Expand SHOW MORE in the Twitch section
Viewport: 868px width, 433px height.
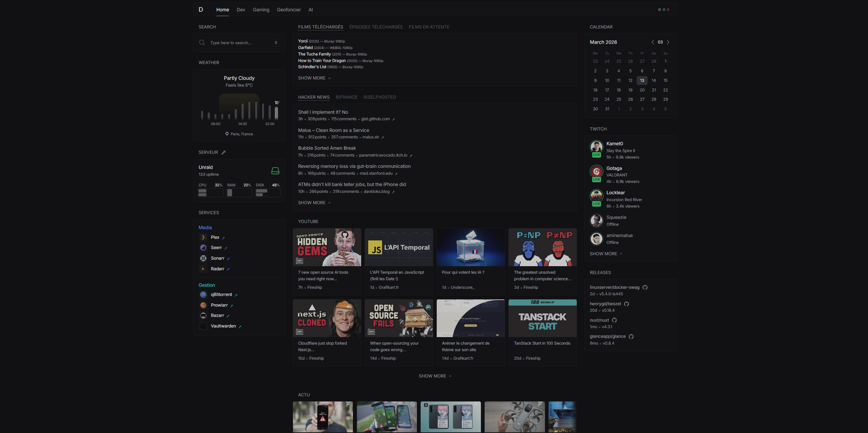tap(603, 254)
